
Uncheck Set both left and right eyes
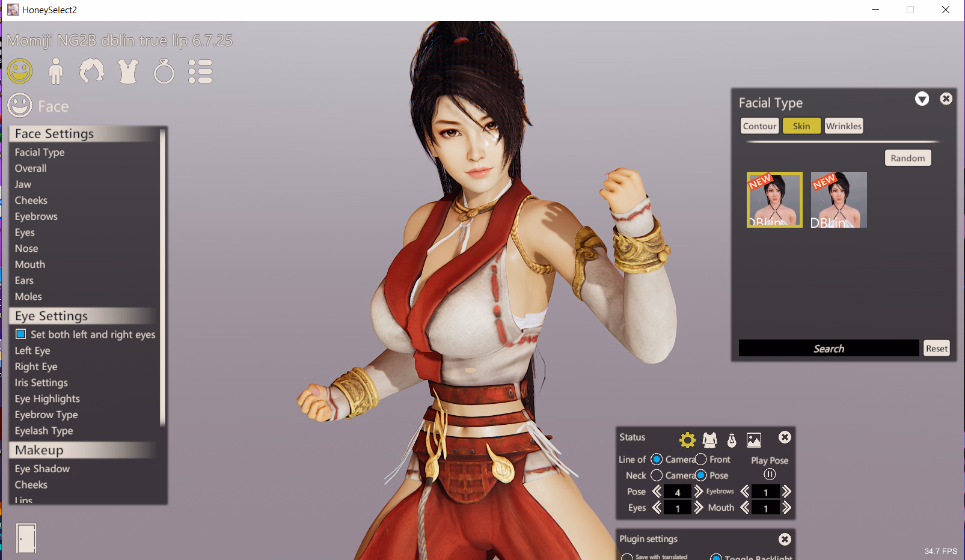(x=21, y=334)
